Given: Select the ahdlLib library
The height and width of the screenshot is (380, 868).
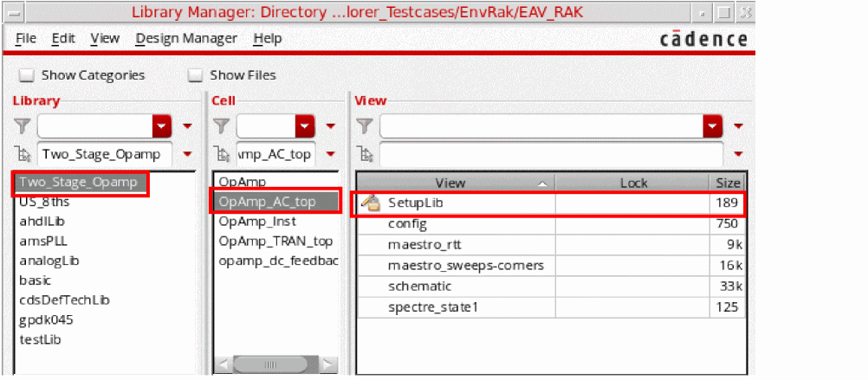Looking at the screenshot, I should [42, 222].
